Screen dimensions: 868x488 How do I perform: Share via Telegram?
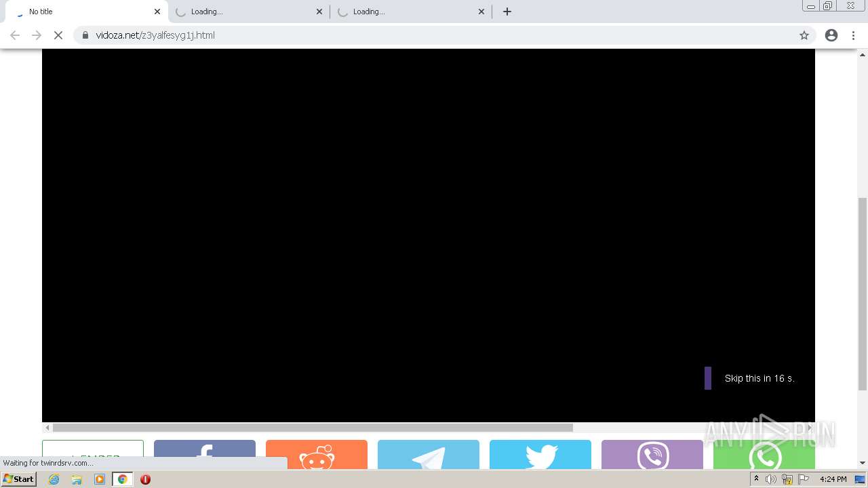[x=429, y=454]
